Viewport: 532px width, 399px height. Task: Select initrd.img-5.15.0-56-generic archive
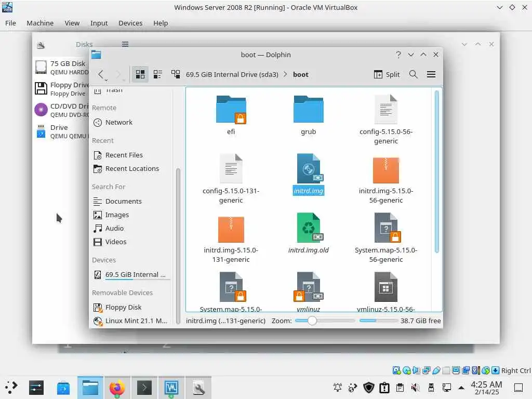coord(386,179)
